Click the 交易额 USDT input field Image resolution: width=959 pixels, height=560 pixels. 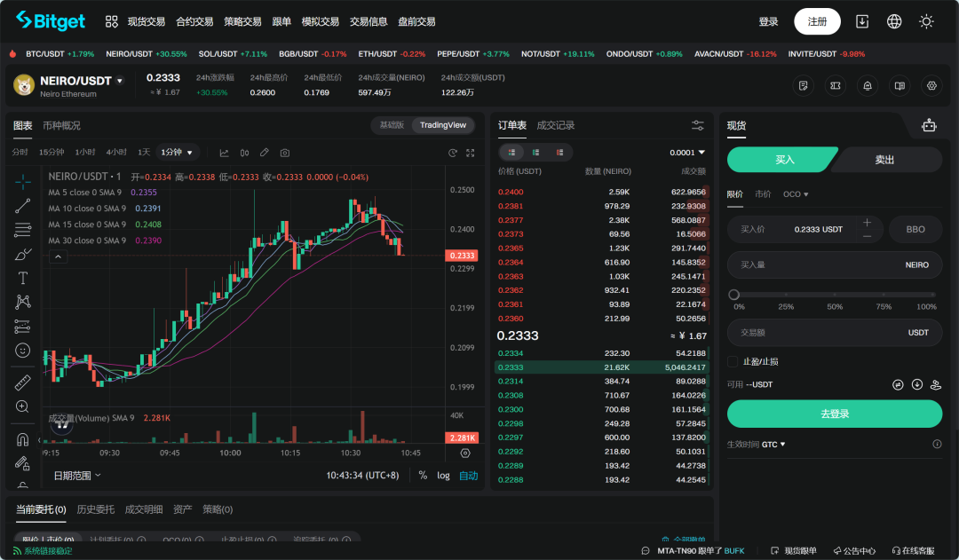click(834, 333)
